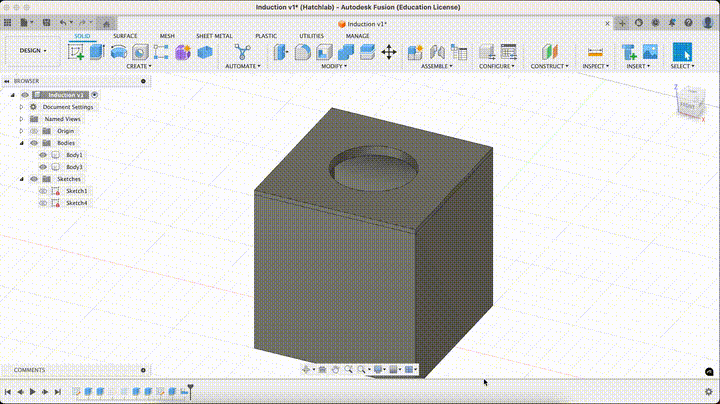The height and width of the screenshot is (404, 720).
Task: Jump to timeline beginning
Action: [8, 392]
